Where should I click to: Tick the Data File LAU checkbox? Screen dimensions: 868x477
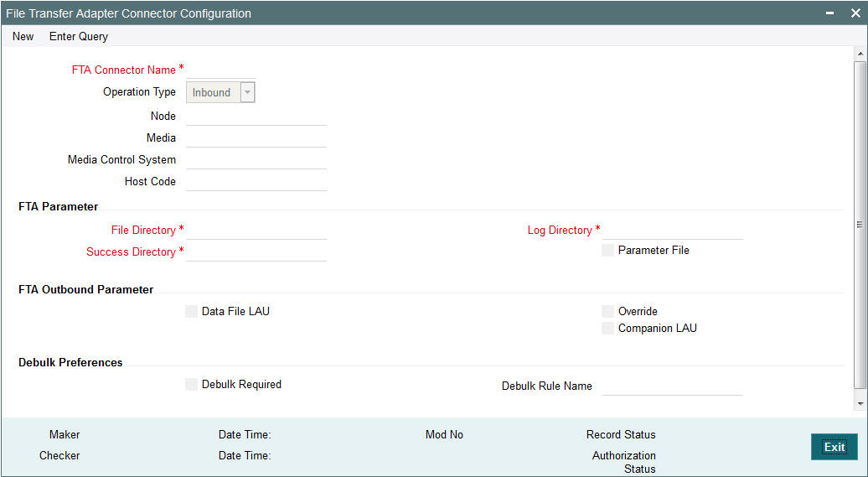(x=192, y=311)
